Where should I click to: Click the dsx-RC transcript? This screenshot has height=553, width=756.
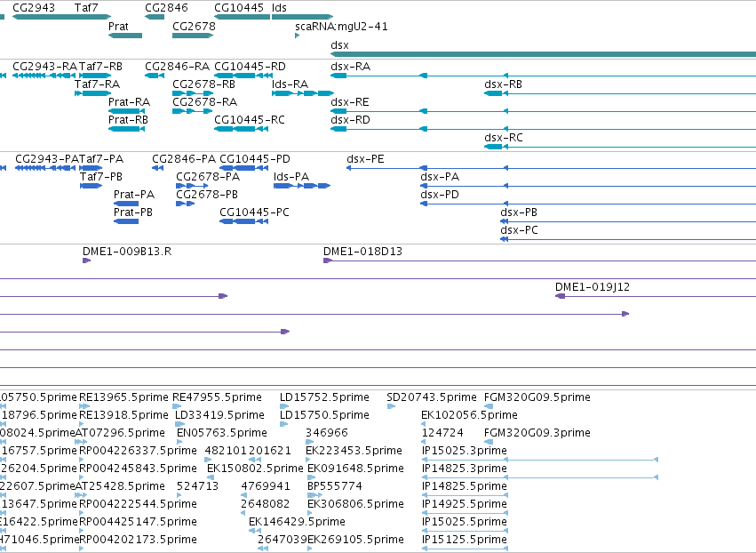click(x=620, y=147)
